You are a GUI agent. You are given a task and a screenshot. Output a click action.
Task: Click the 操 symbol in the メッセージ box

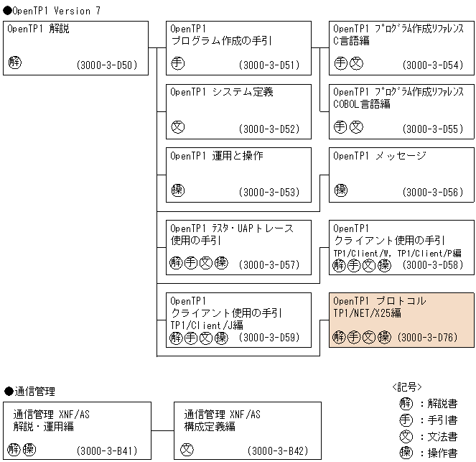341,190
